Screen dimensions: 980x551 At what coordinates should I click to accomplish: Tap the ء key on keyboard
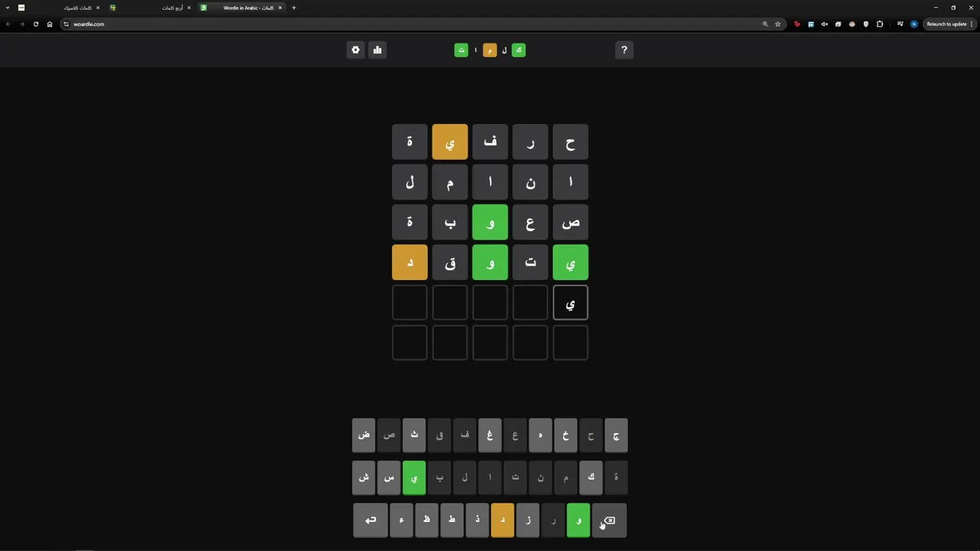click(x=401, y=520)
